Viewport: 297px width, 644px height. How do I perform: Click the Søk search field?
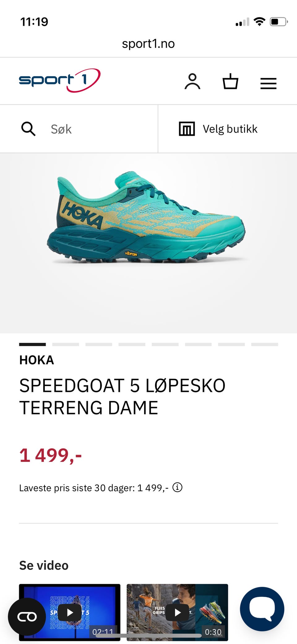coord(79,129)
